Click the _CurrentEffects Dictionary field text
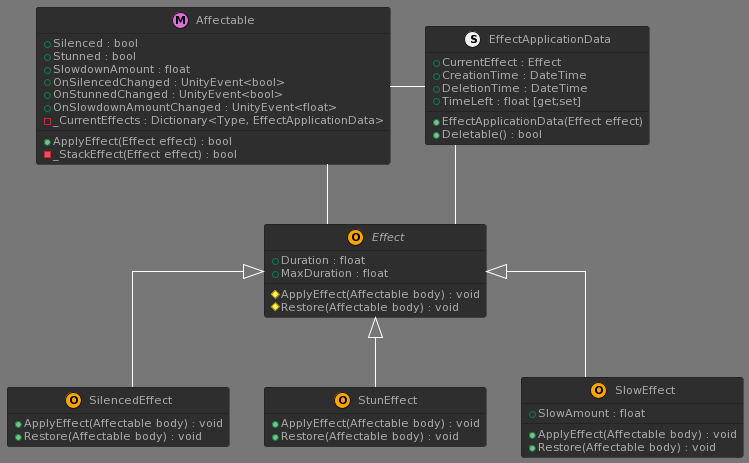The height and width of the screenshot is (463, 749). coord(218,120)
